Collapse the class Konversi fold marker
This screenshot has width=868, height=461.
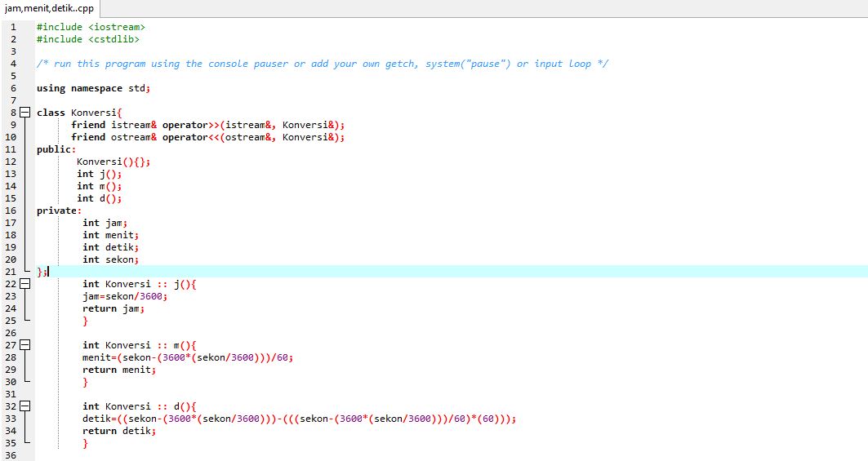pyautogui.click(x=25, y=113)
